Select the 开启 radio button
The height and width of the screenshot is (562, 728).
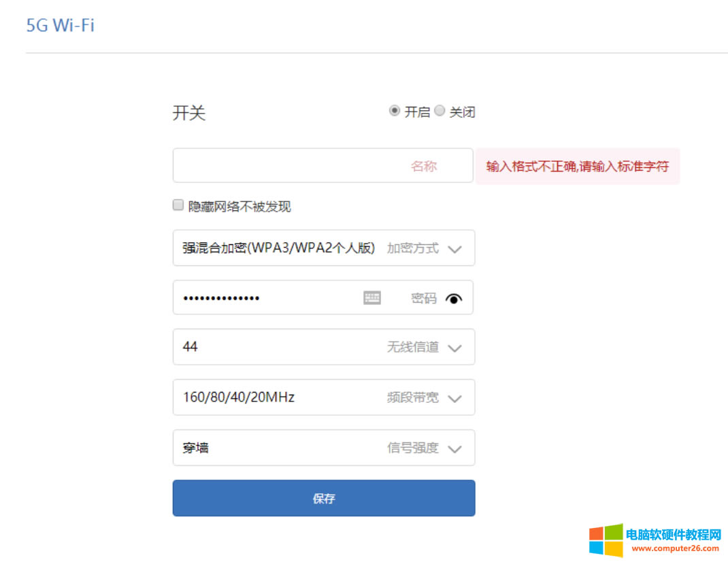[x=395, y=111]
